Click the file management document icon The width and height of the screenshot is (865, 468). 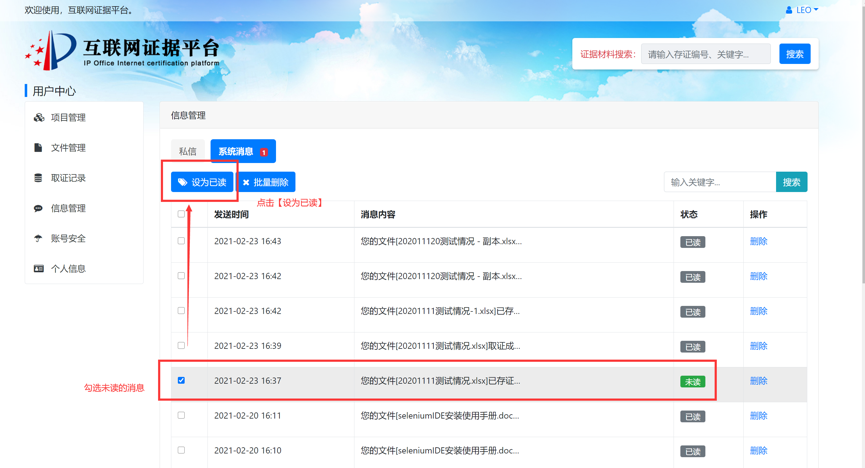(39, 148)
